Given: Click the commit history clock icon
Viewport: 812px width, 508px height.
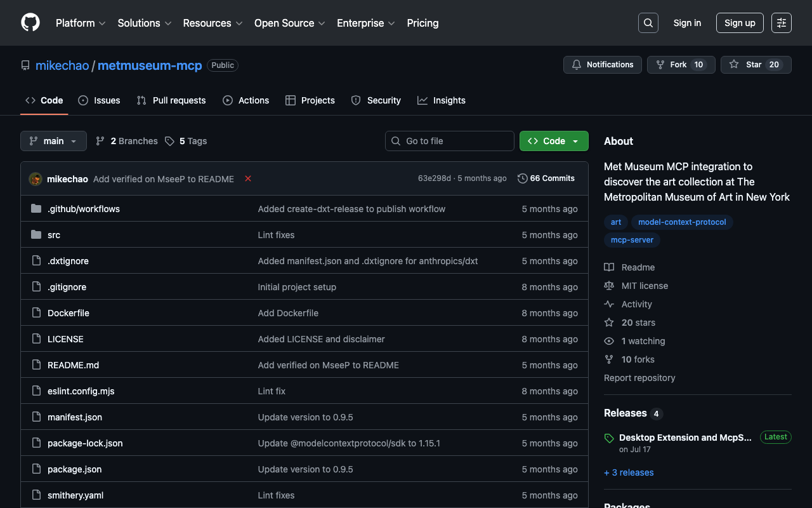Looking at the screenshot, I should tap(522, 178).
